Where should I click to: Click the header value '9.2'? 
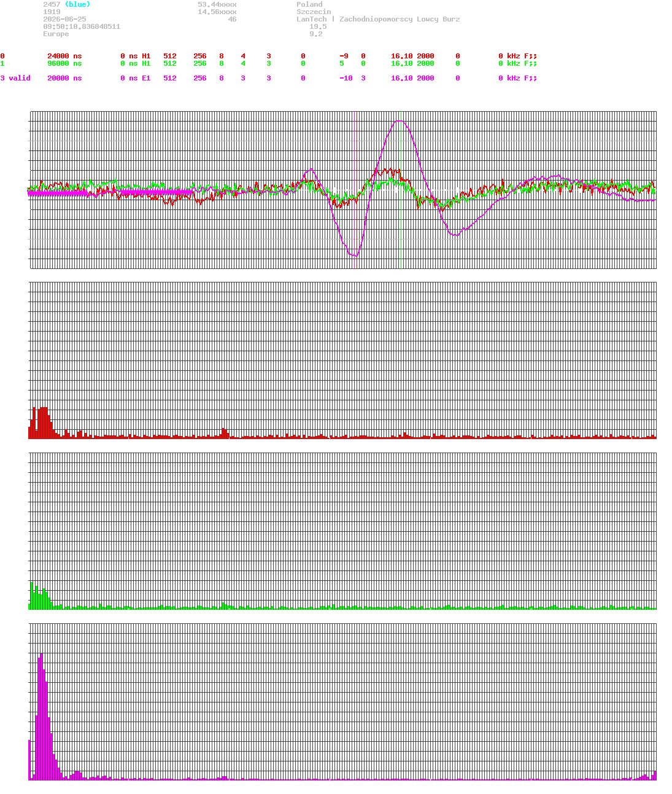click(315, 34)
